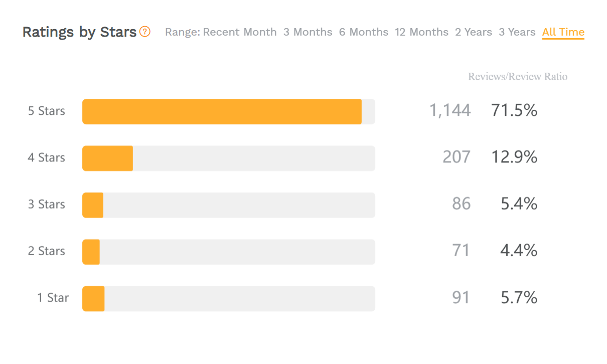The image size is (607, 364).
Task: Pick the 3 Years range
Action: click(517, 32)
